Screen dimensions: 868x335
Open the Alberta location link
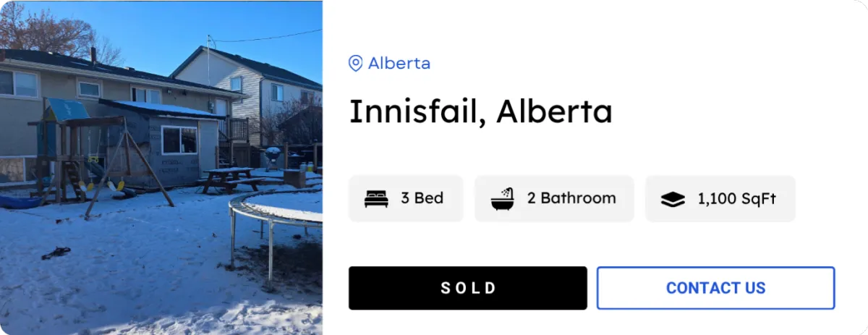pos(399,64)
